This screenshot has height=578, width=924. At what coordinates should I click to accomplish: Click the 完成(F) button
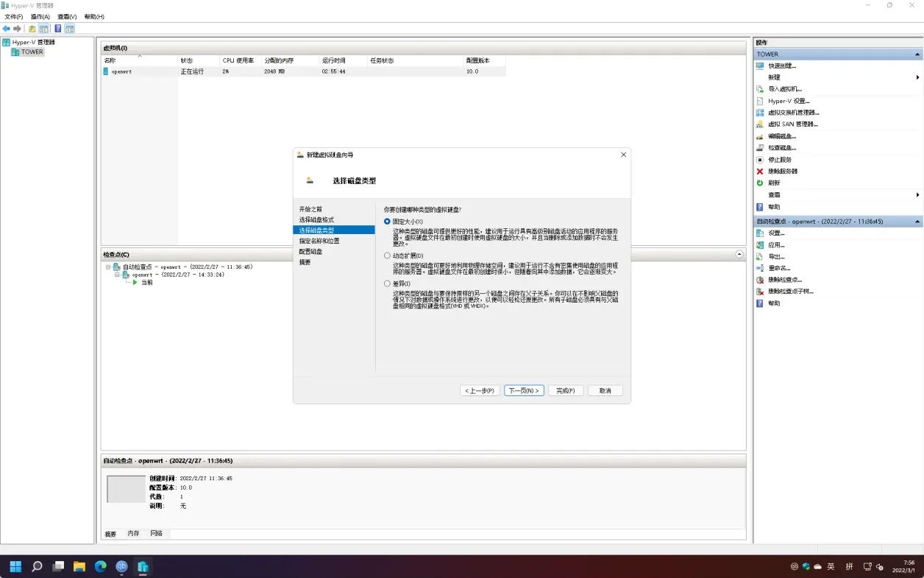pyautogui.click(x=565, y=390)
